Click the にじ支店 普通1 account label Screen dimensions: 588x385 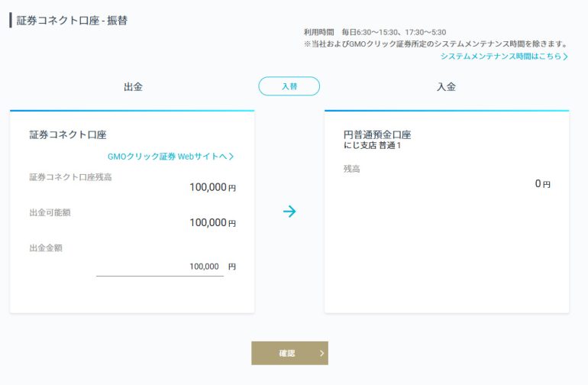click(372, 146)
